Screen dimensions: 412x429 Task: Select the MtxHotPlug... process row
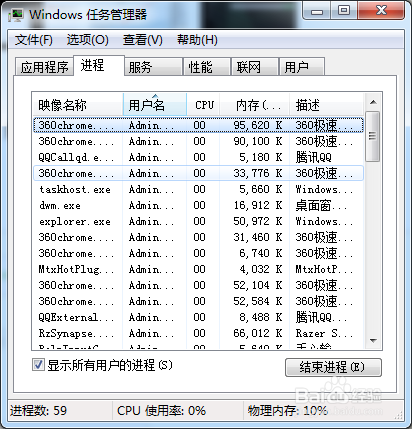click(198, 269)
